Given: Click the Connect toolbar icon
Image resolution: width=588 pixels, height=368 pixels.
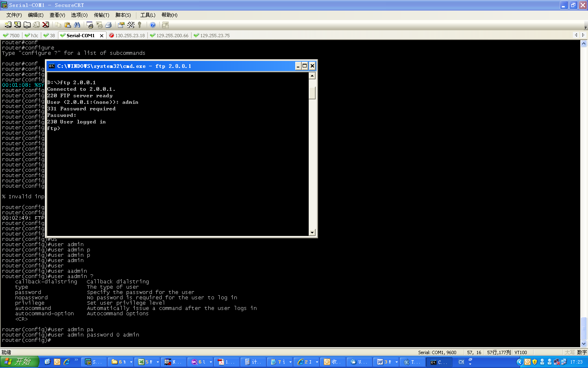Looking at the screenshot, I should coord(8,25).
